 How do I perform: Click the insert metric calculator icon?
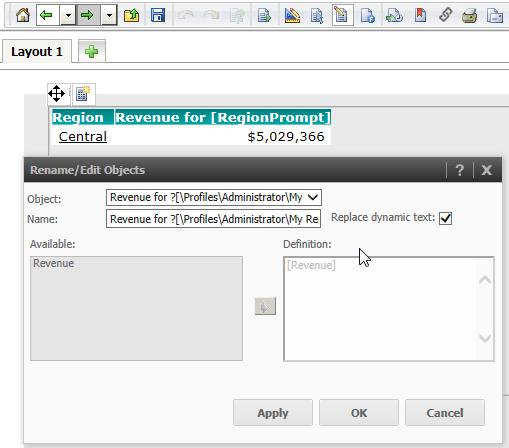[x=83, y=94]
